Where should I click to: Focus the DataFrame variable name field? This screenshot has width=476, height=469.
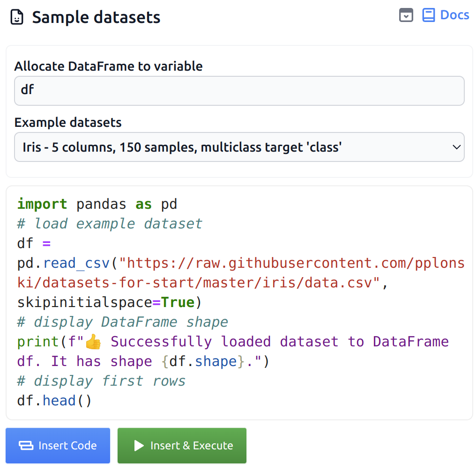[239, 90]
